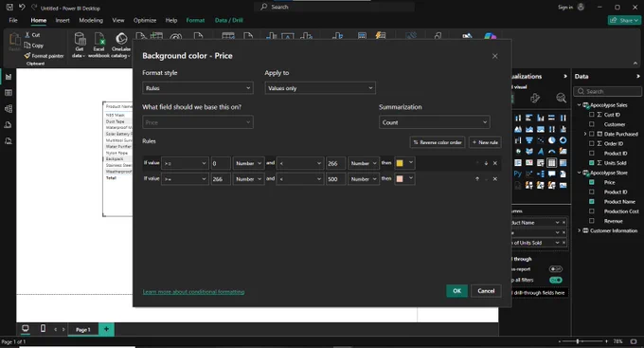Click OK to apply the background color rules
644x348 pixels.
(456, 291)
